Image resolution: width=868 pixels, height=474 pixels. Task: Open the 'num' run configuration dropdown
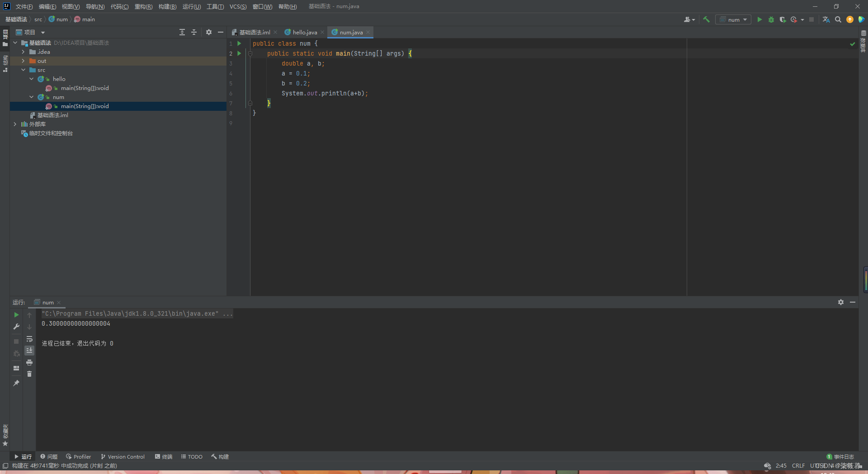click(x=733, y=19)
